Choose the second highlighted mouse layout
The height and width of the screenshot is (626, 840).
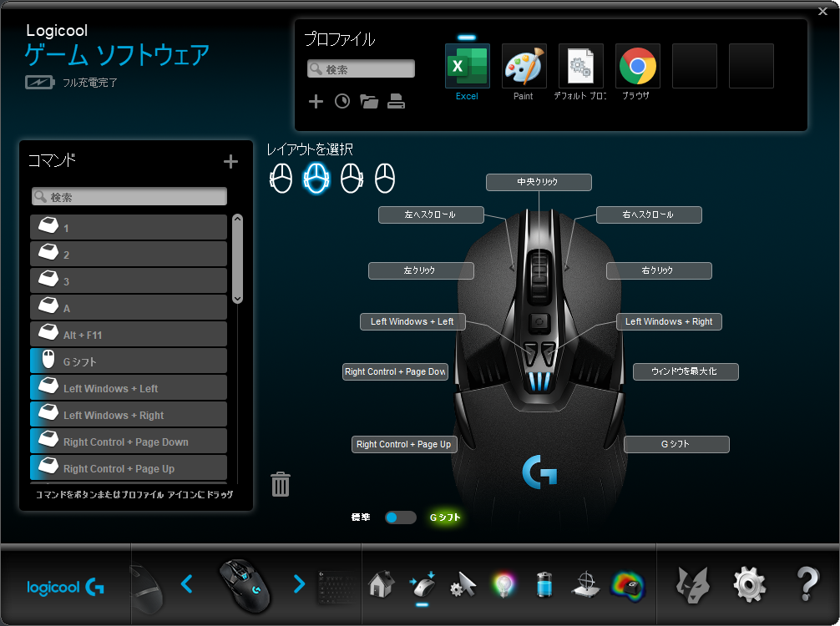pos(316,179)
